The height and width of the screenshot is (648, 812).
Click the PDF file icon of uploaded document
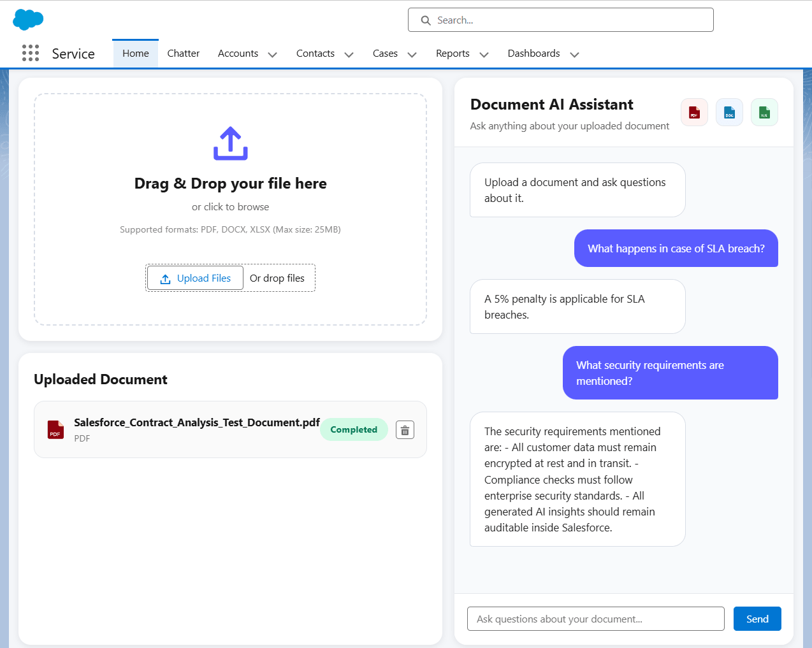point(56,429)
